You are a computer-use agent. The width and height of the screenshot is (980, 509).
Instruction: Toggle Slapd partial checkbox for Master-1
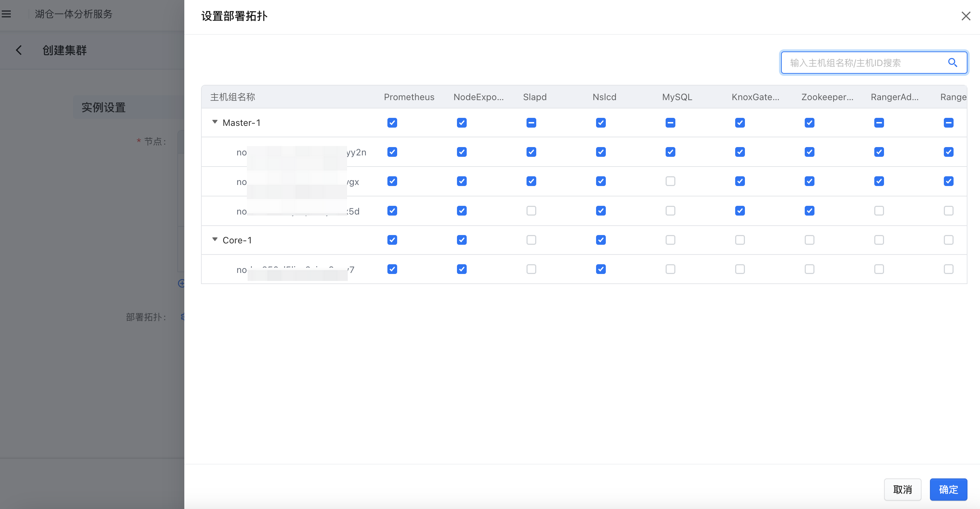point(531,122)
